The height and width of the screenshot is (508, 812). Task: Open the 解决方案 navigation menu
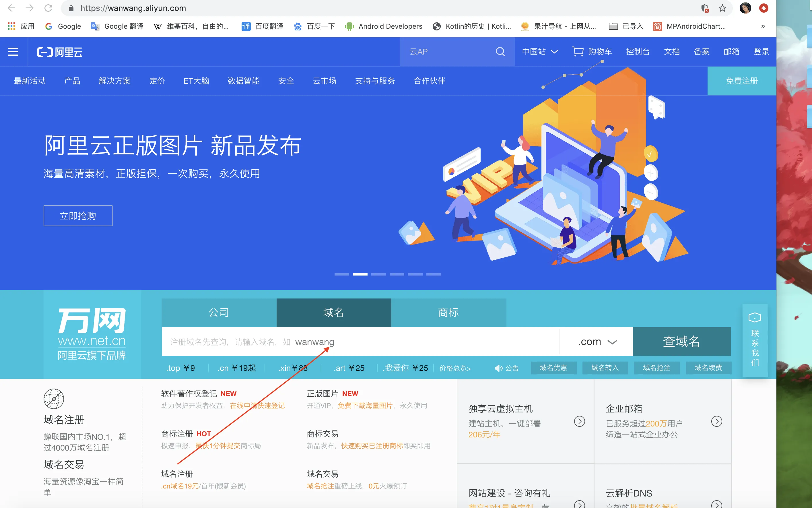click(114, 81)
